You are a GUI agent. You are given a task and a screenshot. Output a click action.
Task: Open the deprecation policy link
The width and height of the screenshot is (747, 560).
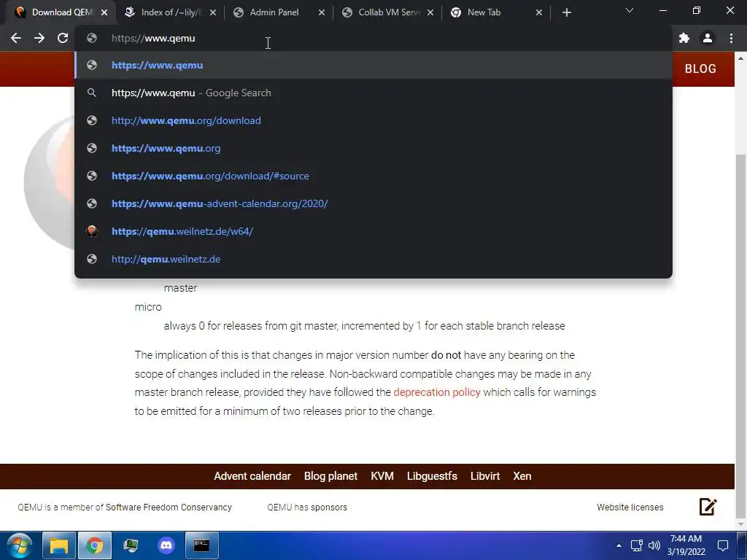tap(437, 392)
